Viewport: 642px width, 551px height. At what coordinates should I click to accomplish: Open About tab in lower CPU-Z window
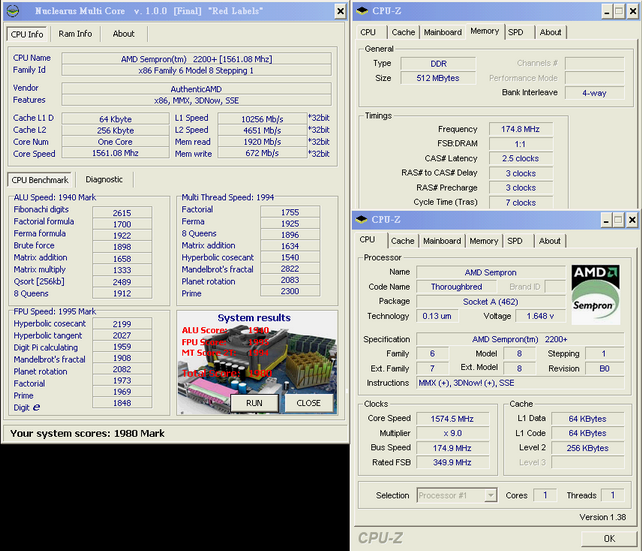coord(549,241)
